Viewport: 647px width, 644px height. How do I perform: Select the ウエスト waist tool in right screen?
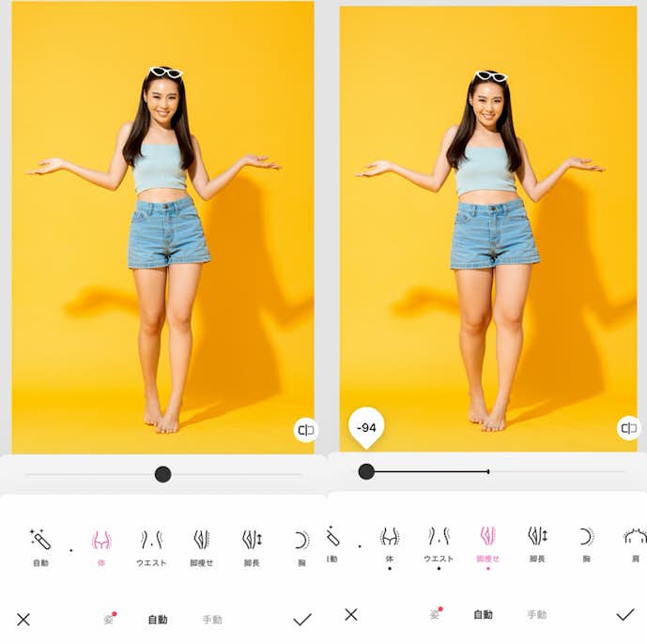[439, 544]
